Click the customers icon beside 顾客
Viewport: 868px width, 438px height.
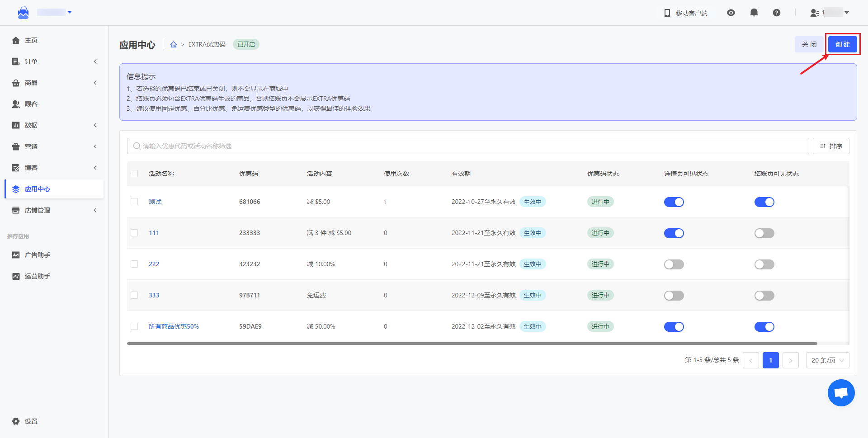pyautogui.click(x=16, y=104)
